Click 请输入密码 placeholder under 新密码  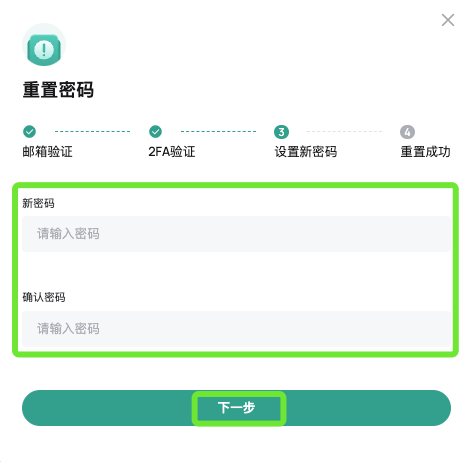pos(68,234)
